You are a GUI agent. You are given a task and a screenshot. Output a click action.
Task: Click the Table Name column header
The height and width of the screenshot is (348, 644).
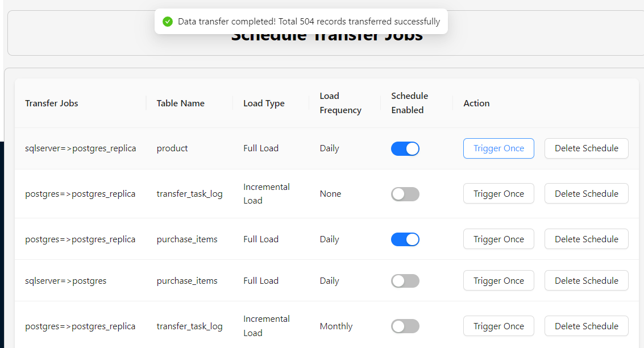[x=180, y=103]
